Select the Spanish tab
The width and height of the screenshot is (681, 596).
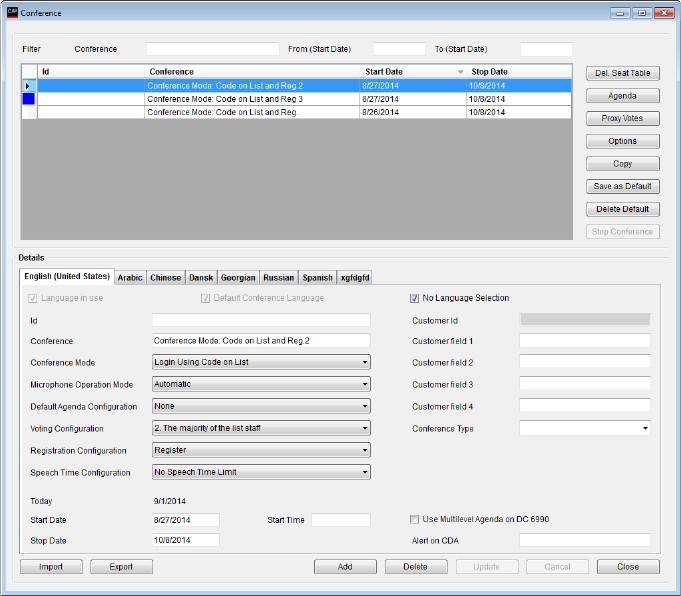[x=317, y=278]
